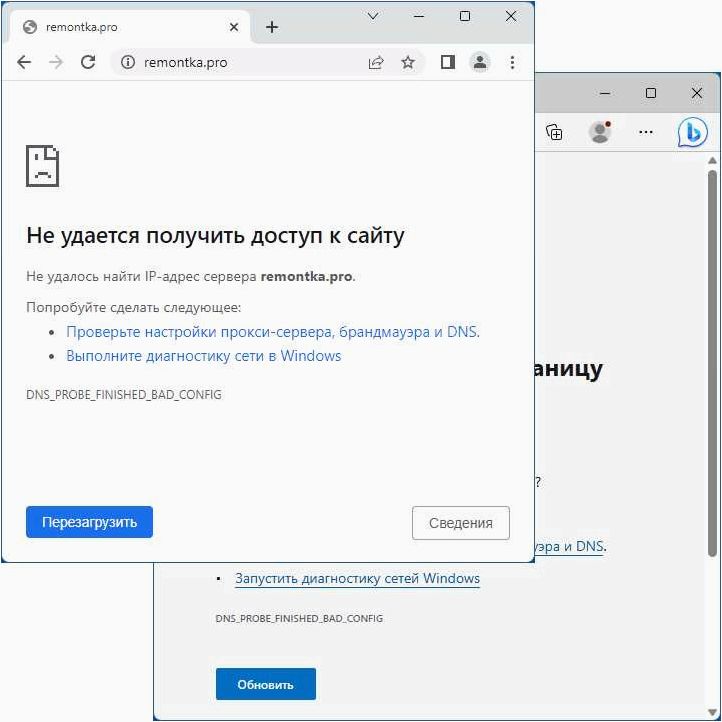Click the sad page error icon
This screenshot has height=722, width=722.
click(42, 166)
